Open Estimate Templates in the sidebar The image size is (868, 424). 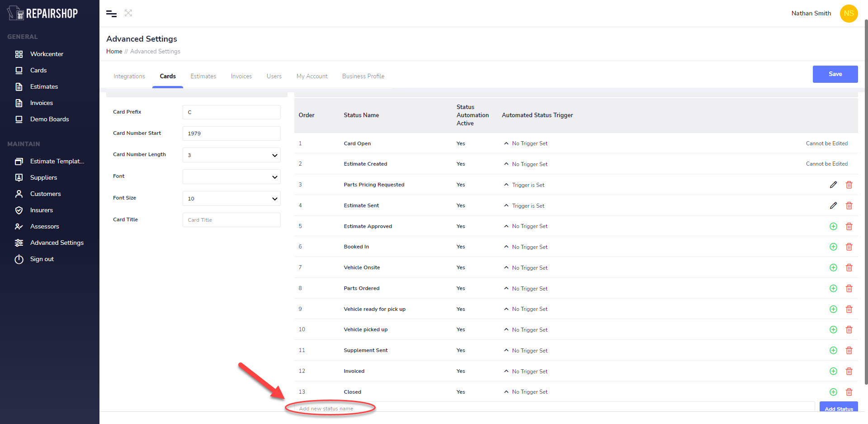point(57,161)
